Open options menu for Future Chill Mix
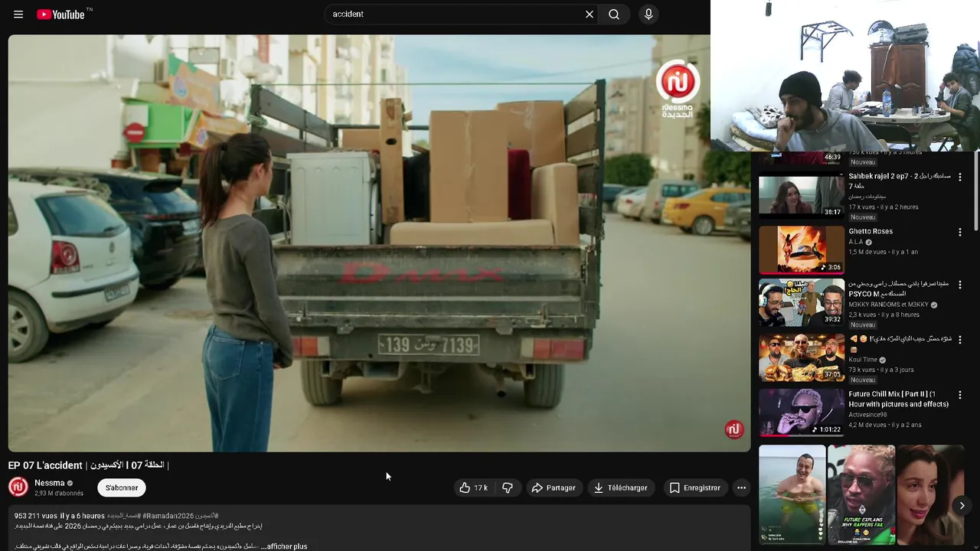The height and width of the screenshot is (551, 980). (959, 395)
